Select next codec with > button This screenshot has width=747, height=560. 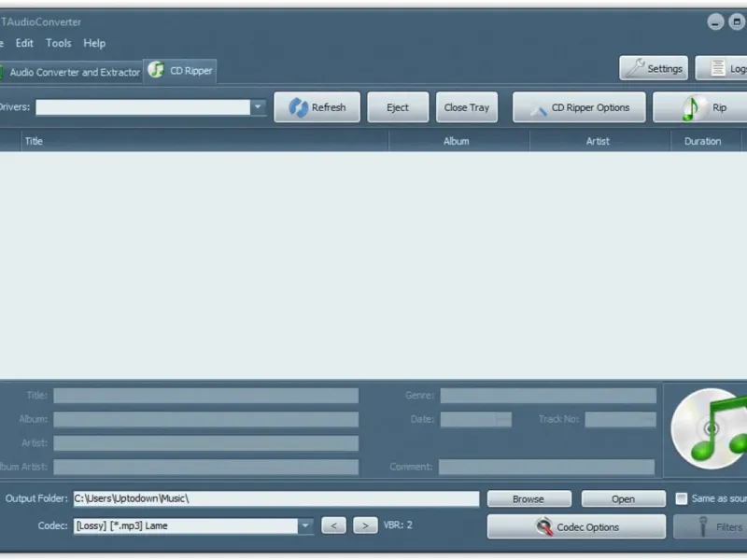click(x=365, y=525)
